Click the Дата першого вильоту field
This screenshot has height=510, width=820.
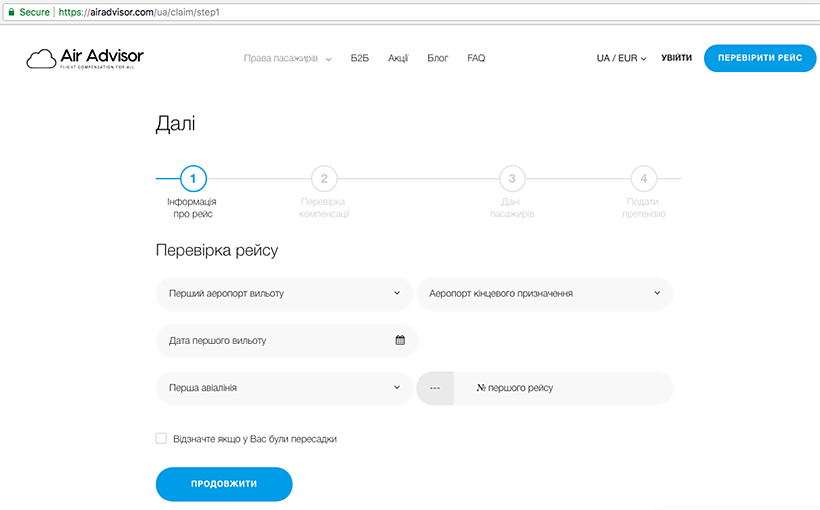click(x=275, y=340)
